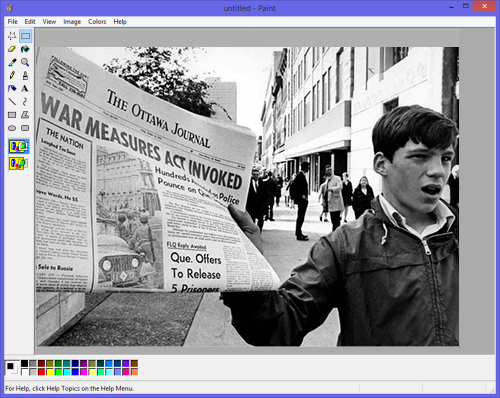Click the bottom-right canvas resize handle
This screenshot has width=500, height=398.
[x=460, y=347]
